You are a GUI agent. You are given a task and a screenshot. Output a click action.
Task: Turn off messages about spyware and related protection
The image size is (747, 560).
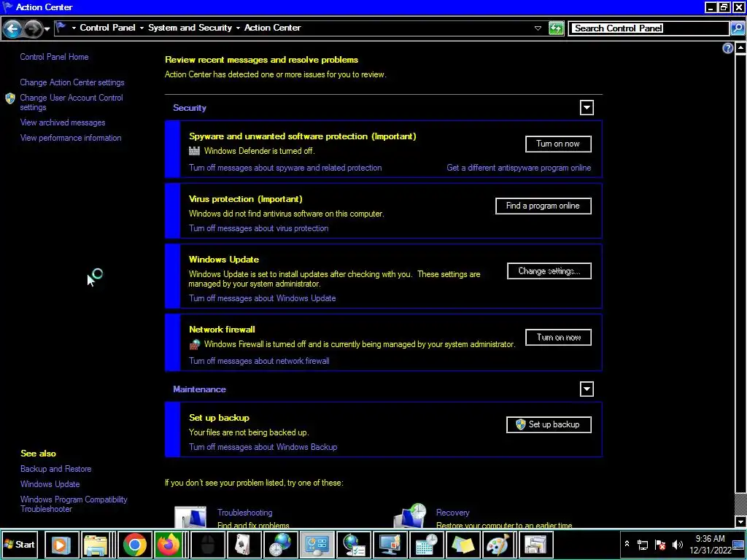point(285,168)
